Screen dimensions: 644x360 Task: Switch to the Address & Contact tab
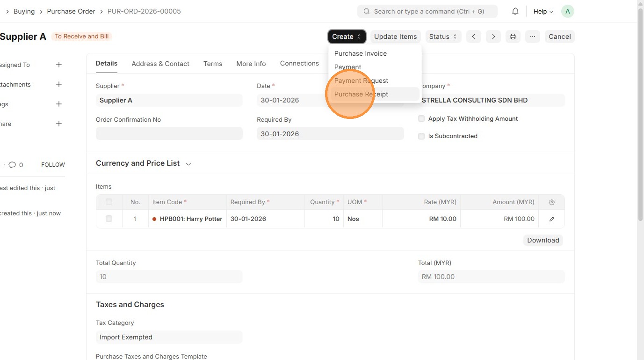tap(160, 64)
